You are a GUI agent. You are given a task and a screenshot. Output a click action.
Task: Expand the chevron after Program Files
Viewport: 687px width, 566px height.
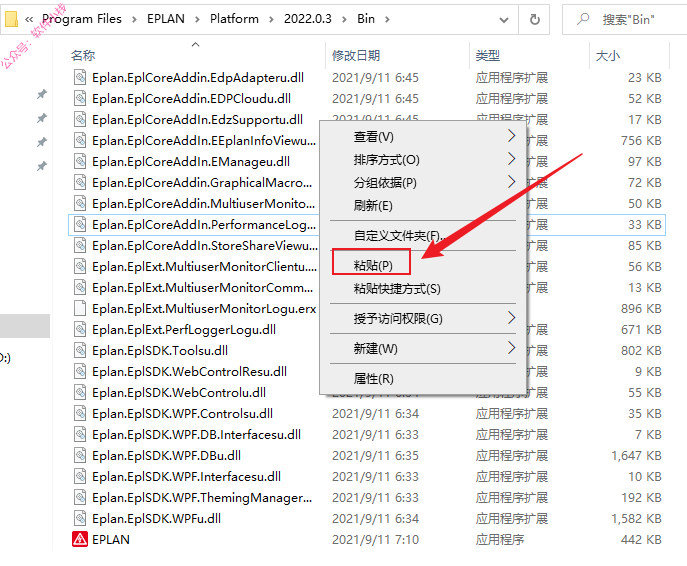pyautogui.click(x=134, y=19)
